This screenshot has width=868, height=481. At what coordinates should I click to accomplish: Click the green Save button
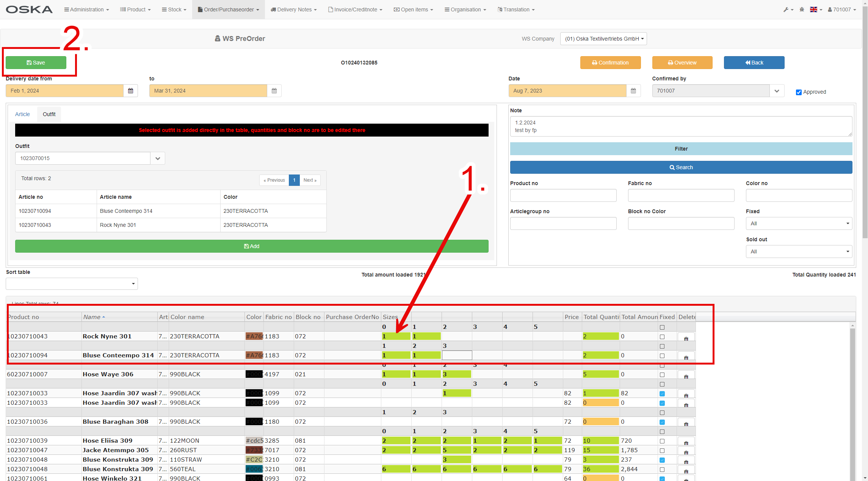point(36,63)
